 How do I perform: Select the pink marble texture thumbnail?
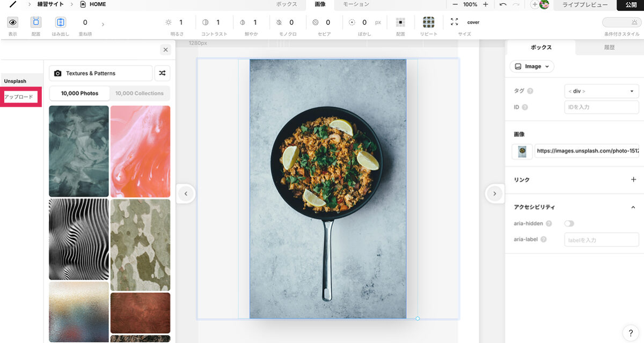click(x=140, y=151)
